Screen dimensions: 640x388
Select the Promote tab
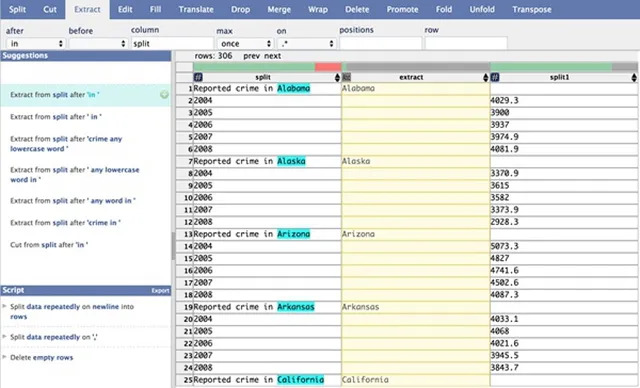(x=402, y=9)
